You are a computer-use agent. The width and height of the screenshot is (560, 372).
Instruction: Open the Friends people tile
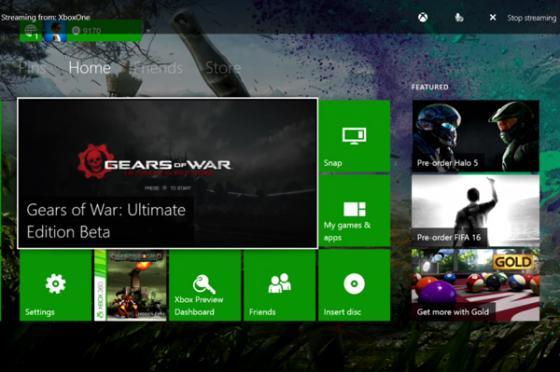point(280,285)
